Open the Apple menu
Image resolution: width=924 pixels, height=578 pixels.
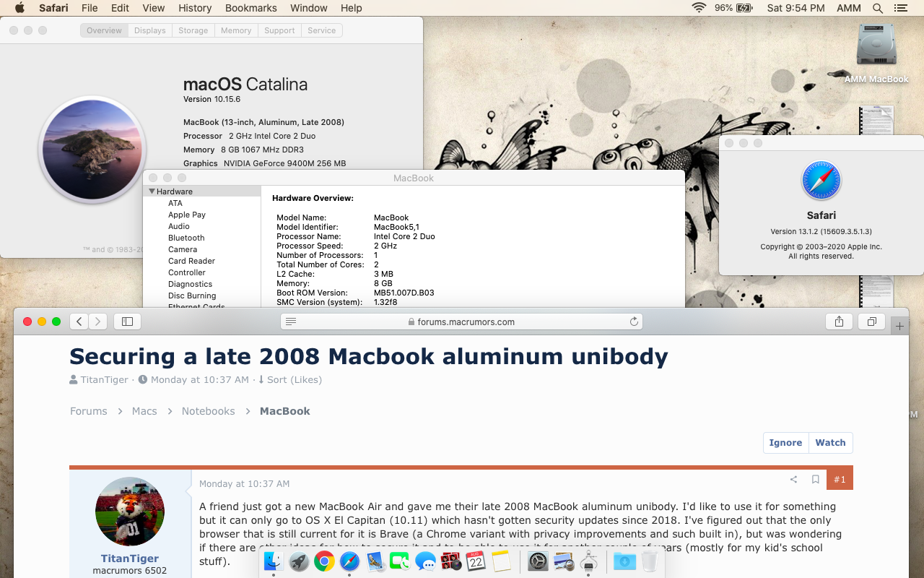tap(19, 8)
